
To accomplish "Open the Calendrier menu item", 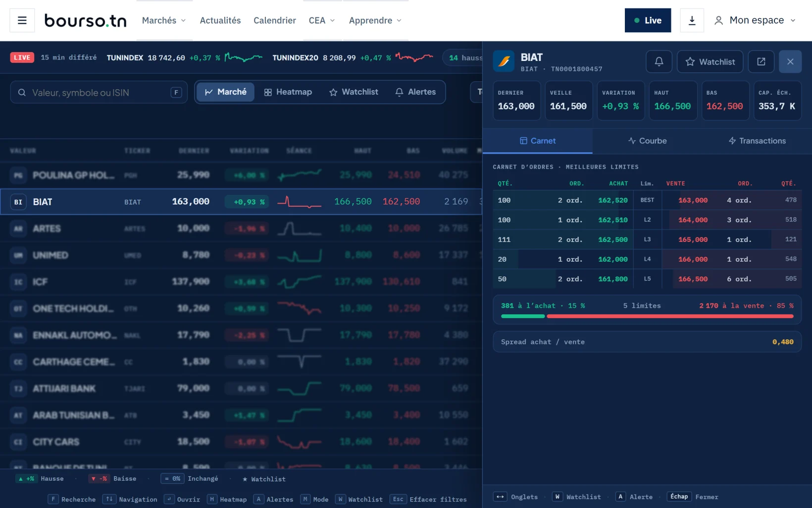I will 275,20.
